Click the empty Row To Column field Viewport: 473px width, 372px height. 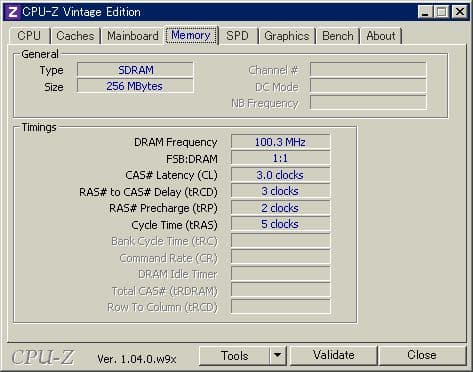point(280,307)
